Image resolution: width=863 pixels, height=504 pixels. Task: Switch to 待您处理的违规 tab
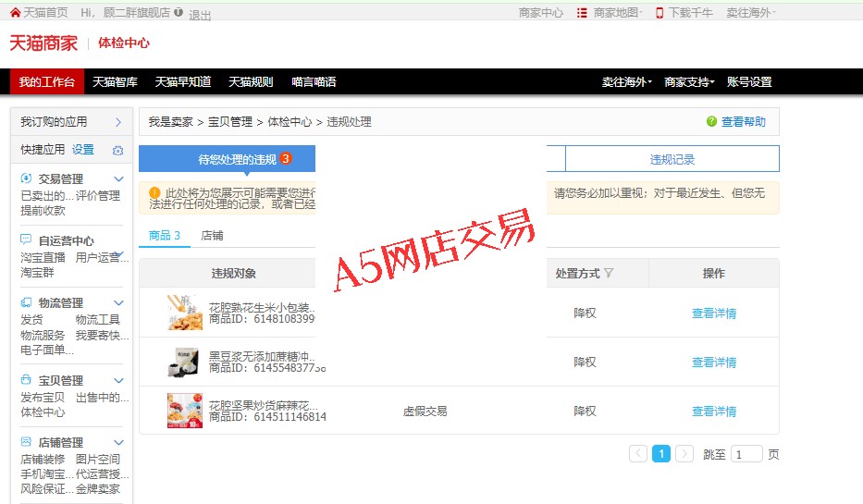[227, 159]
